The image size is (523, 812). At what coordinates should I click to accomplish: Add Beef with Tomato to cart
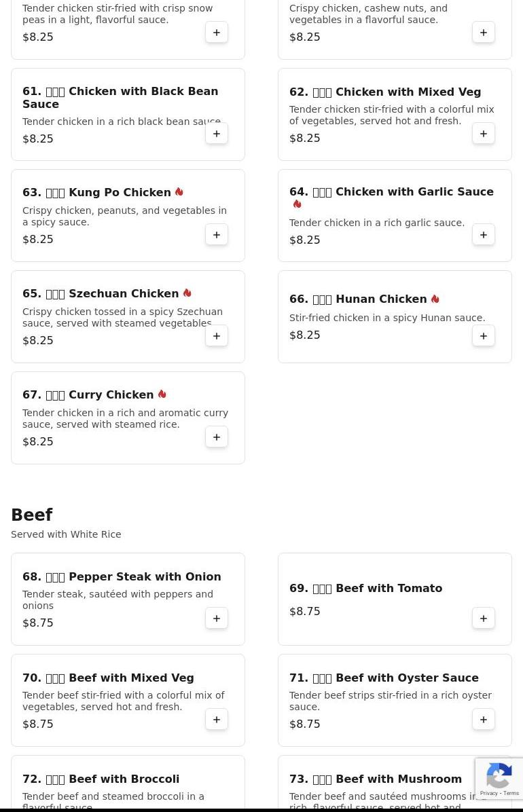coord(484,619)
